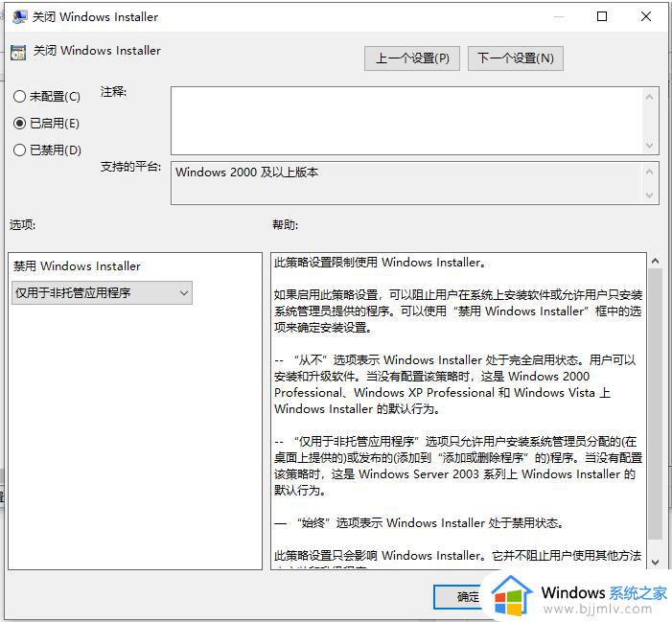Click the 选项: section label
Viewport: 672px width, 622px height.
tap(22, 224)
